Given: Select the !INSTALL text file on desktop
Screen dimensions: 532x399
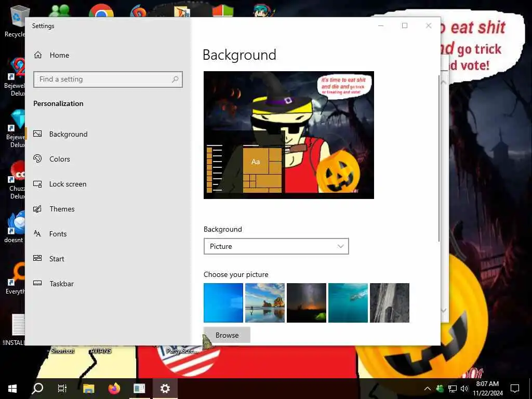Looking at the screenshot, I should (14, 329).
